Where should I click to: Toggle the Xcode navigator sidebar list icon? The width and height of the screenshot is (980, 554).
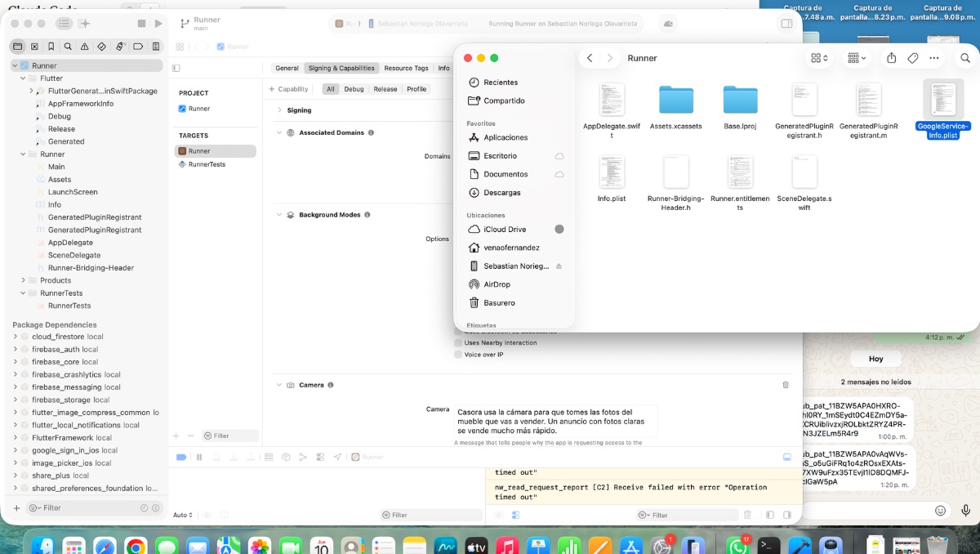tap(65, 24)
